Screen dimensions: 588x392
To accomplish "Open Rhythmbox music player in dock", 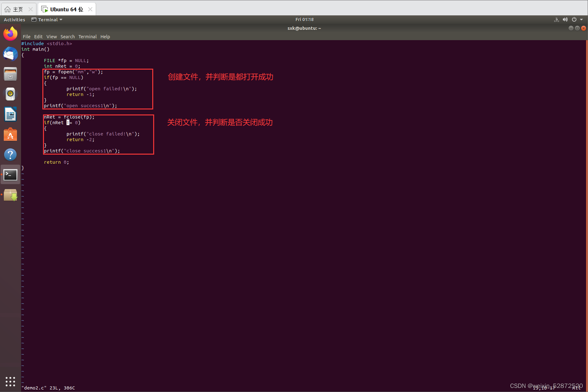I will point(10,94).
